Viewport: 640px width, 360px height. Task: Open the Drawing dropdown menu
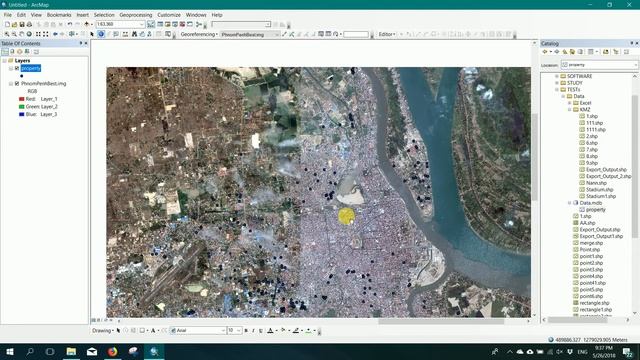click(103, 330)
